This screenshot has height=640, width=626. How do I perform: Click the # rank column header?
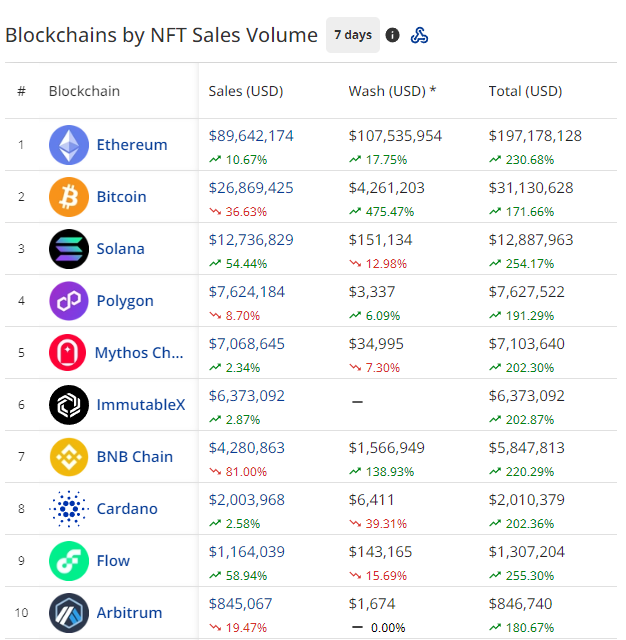21,91
